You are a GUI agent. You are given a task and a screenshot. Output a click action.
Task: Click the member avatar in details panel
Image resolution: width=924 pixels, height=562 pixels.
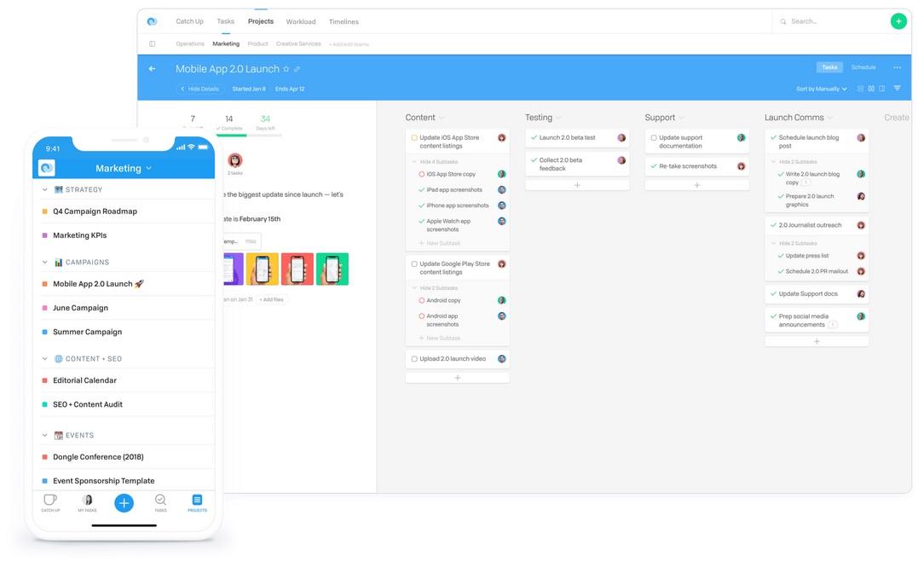coord(235,159)
